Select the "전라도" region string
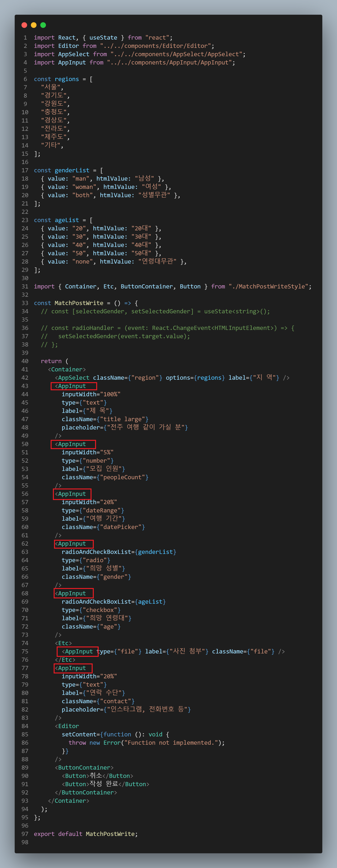Image resolution: width=337 pixels, height=868 pixels. point(53,129)
